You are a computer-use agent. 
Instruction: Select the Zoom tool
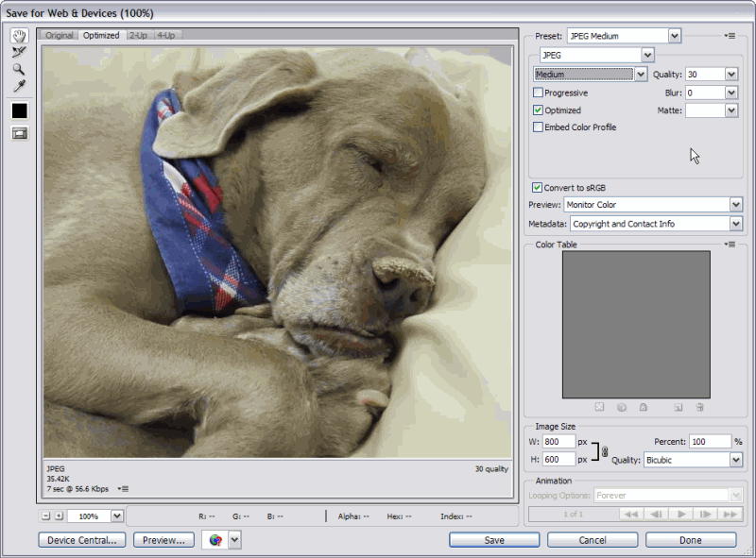[x=19, y=70]
